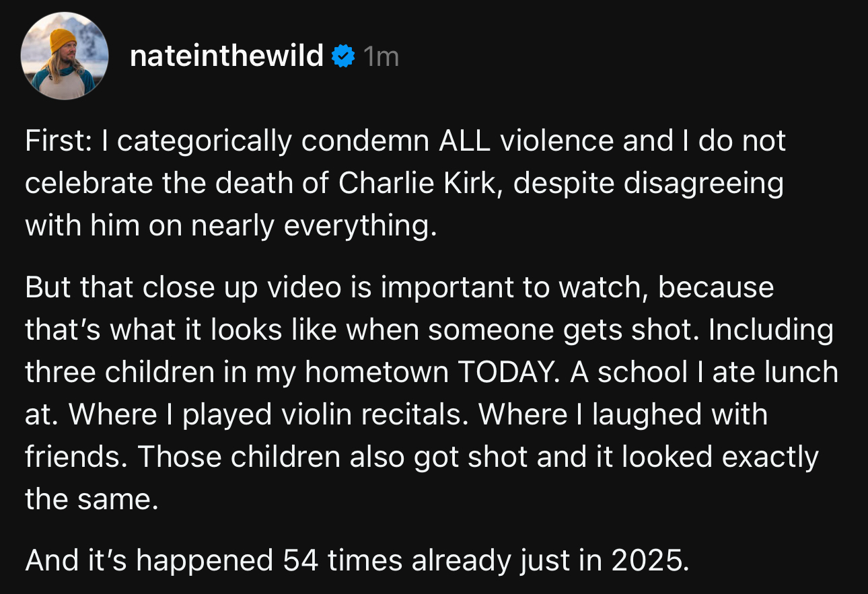Open the nateinthewild username link

pos(227,57)
